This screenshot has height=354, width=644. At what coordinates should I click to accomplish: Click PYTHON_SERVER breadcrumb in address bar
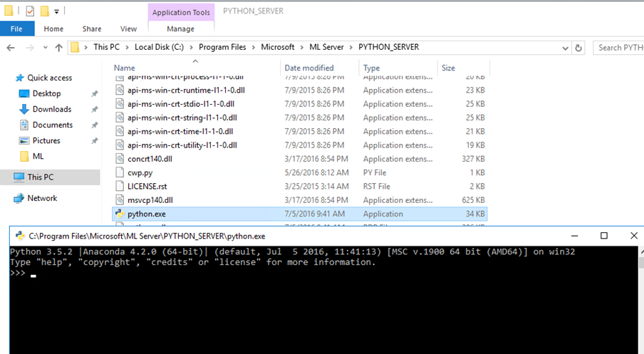click(x=388, y=47)
